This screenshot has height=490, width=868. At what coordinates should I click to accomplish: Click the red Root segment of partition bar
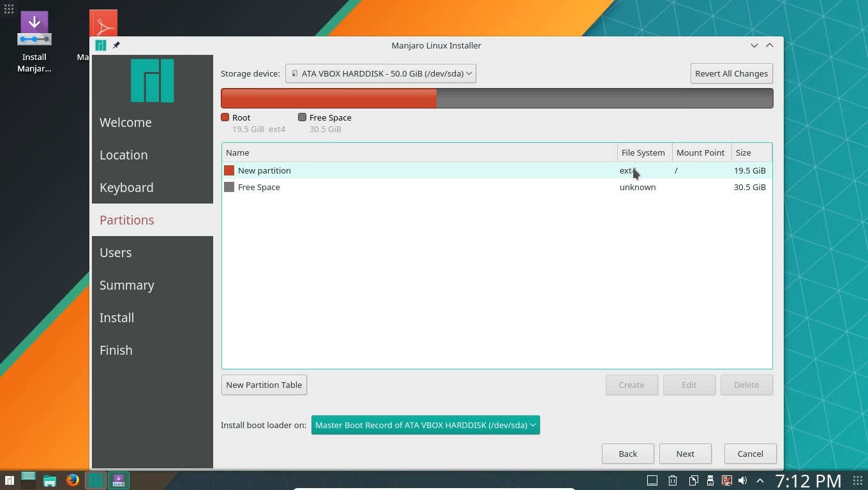(x=329, y=98)
